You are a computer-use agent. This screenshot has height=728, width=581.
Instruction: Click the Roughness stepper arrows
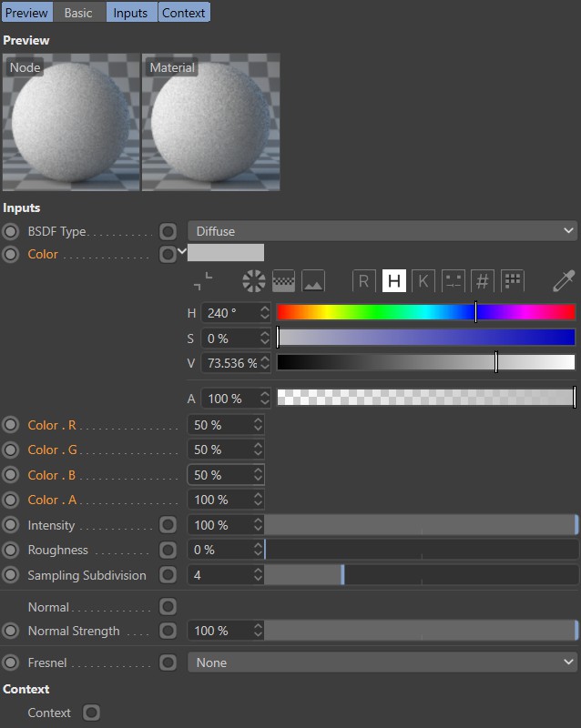258,550
